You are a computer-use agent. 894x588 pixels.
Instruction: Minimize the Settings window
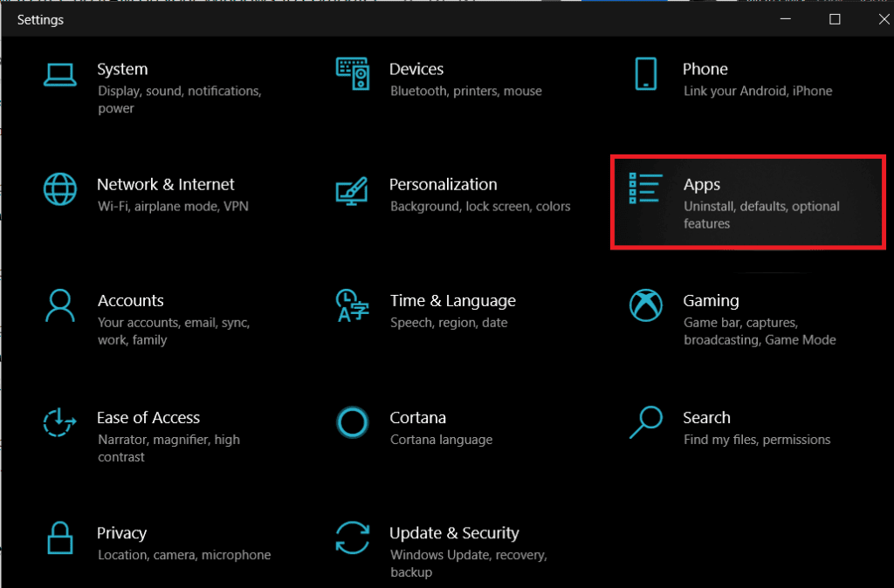(x=786, y=19)
